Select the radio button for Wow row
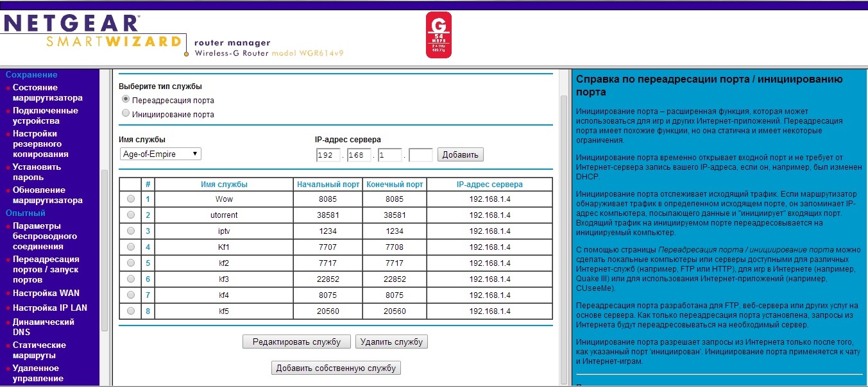 [131, 199]
